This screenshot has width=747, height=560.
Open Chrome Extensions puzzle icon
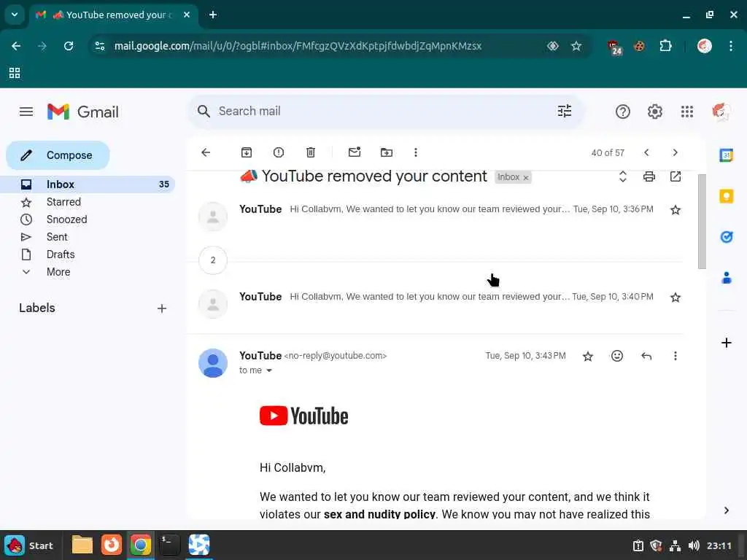[665, 46]
